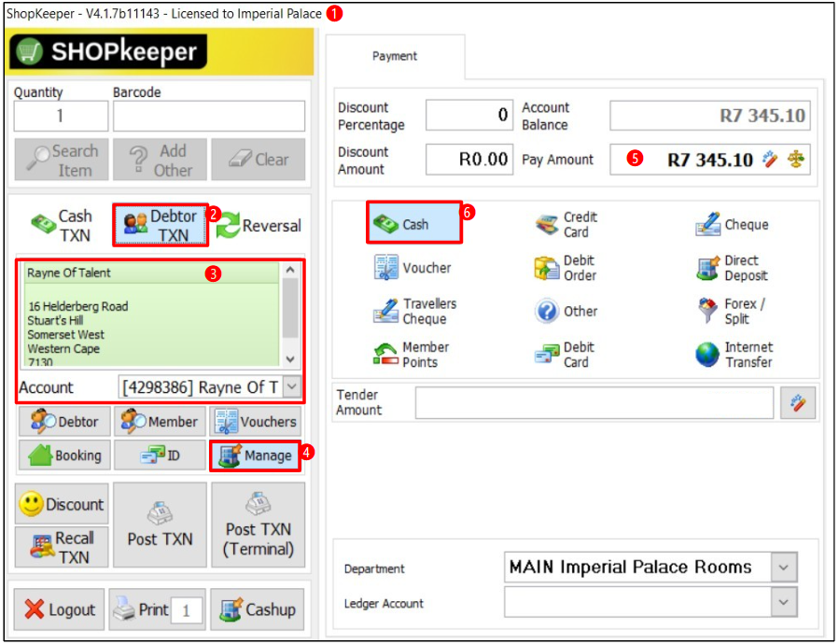Choose Credit Card payment option

(x=566, y=225)
